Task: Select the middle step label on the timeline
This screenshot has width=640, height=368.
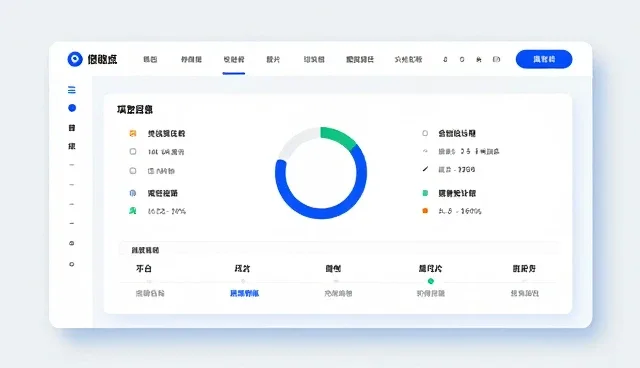Action: (x=333, y=268)
